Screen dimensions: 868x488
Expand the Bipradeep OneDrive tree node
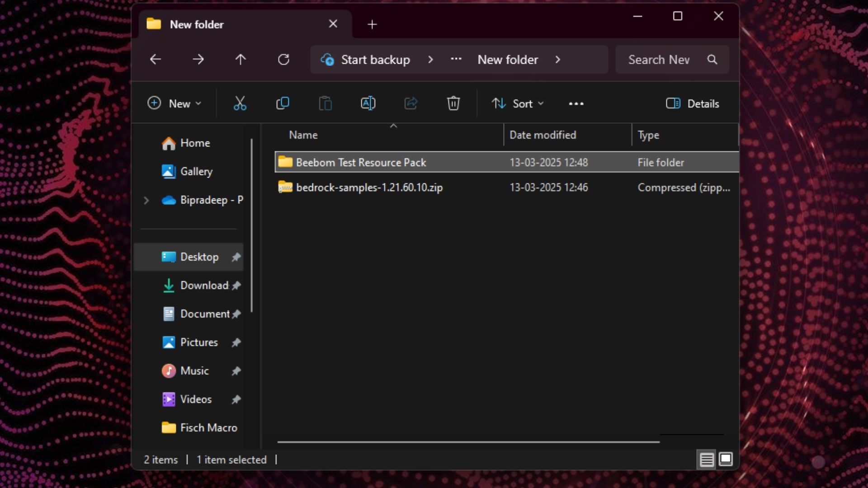(146, 200)
